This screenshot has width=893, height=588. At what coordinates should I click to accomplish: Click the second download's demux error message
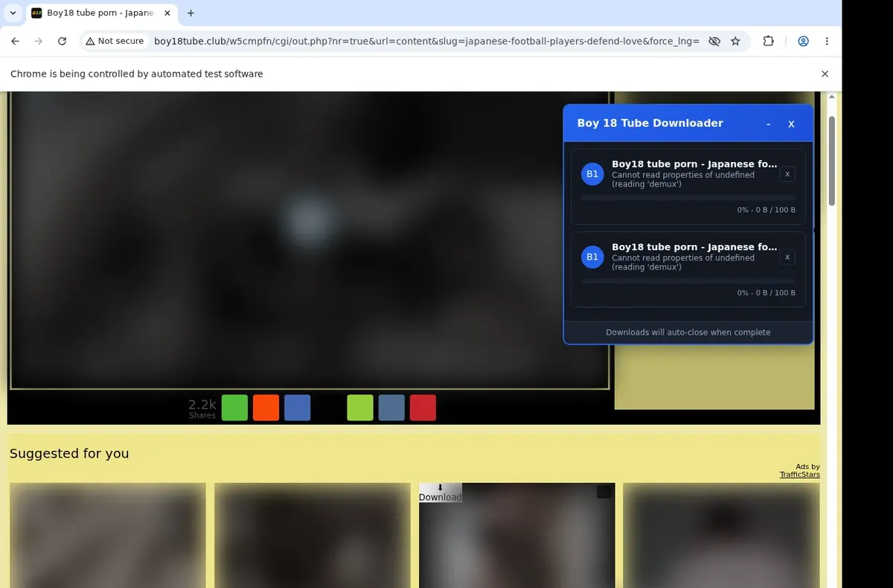683,262
